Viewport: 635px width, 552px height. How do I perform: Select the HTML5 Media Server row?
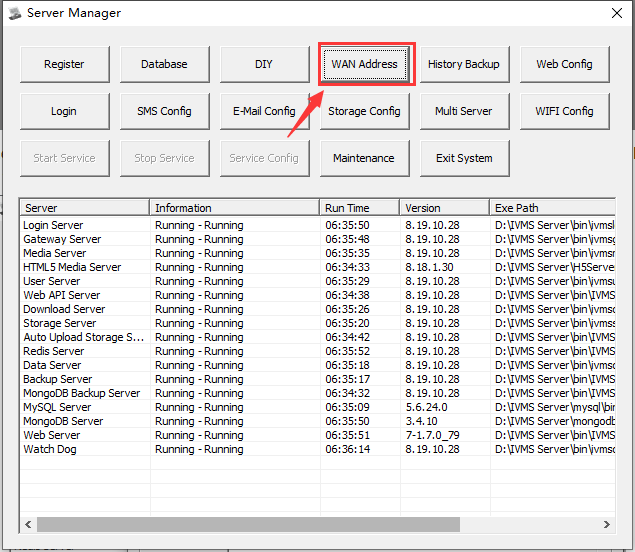[x=318, y=267]
